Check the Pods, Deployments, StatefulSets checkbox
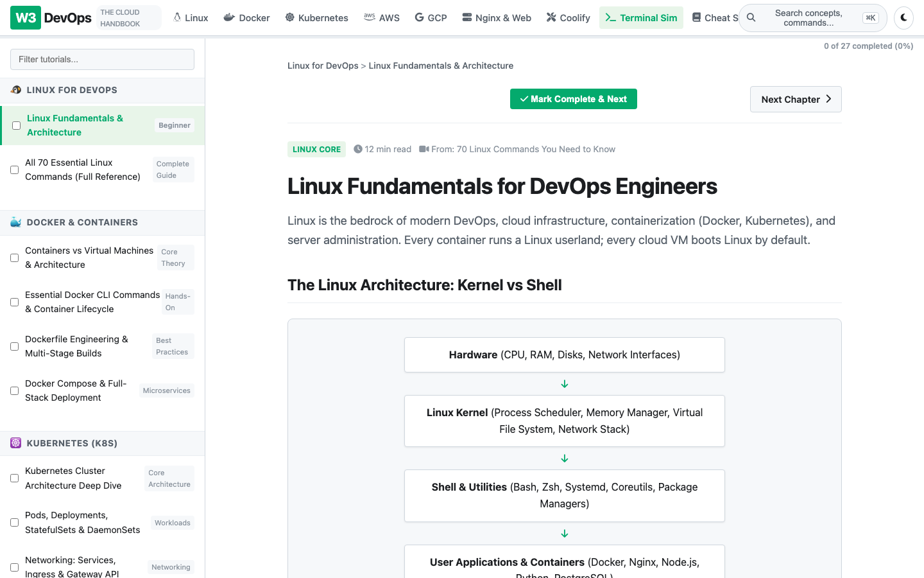Screen dimensions: 924x578 14,522
